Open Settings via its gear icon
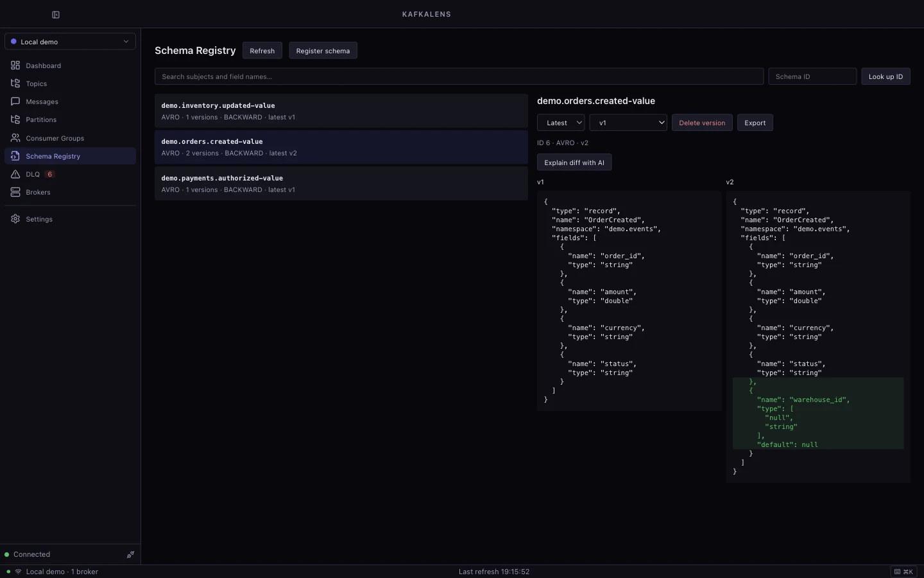This screenshot has width=924, height=578. [15, 219]
